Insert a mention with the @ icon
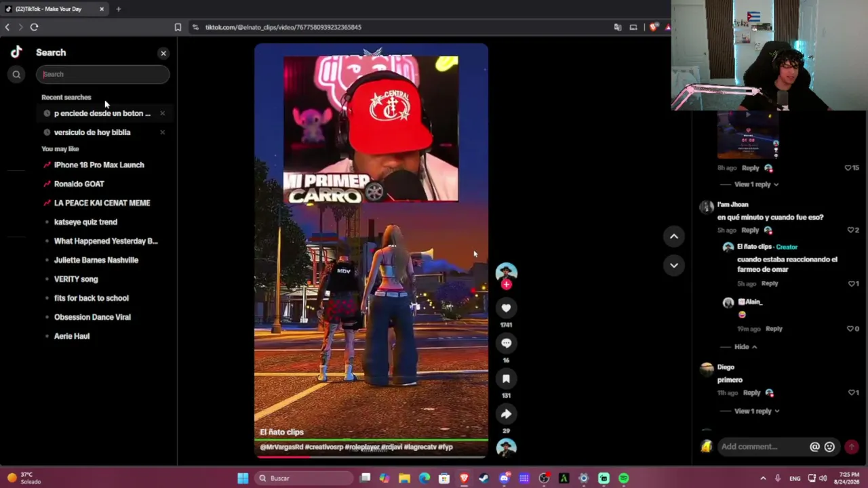The width and height of the screenshot is (868, 488). [814, 447]
